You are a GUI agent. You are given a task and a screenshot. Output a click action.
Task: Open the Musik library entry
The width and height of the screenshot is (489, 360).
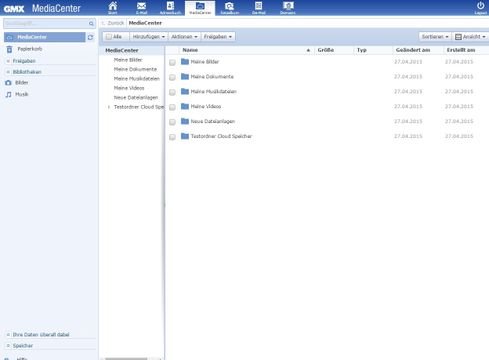point(22,94)
